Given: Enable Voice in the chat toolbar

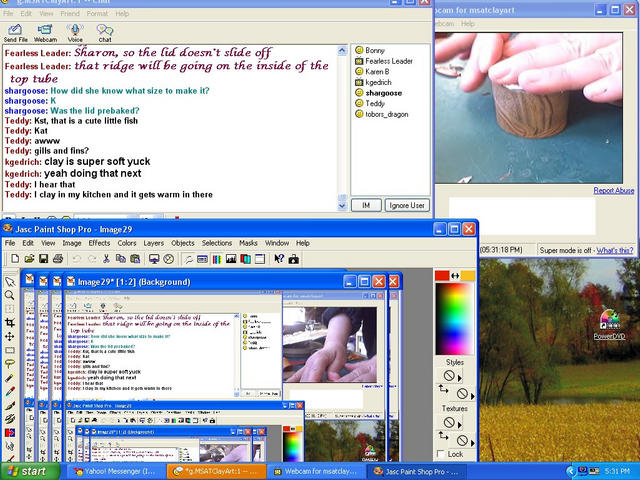Looking at the screenshot, I should pos(75,33).
